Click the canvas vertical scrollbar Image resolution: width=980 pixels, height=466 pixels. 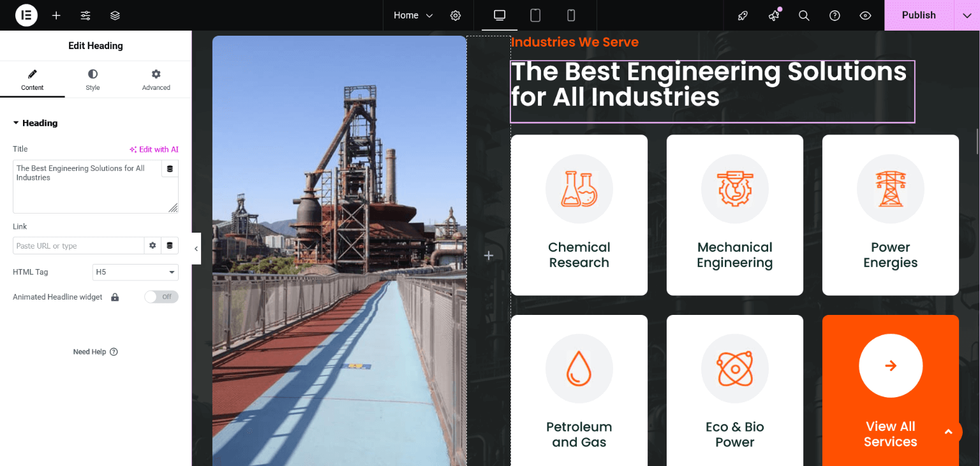click(x=977, y=142)
